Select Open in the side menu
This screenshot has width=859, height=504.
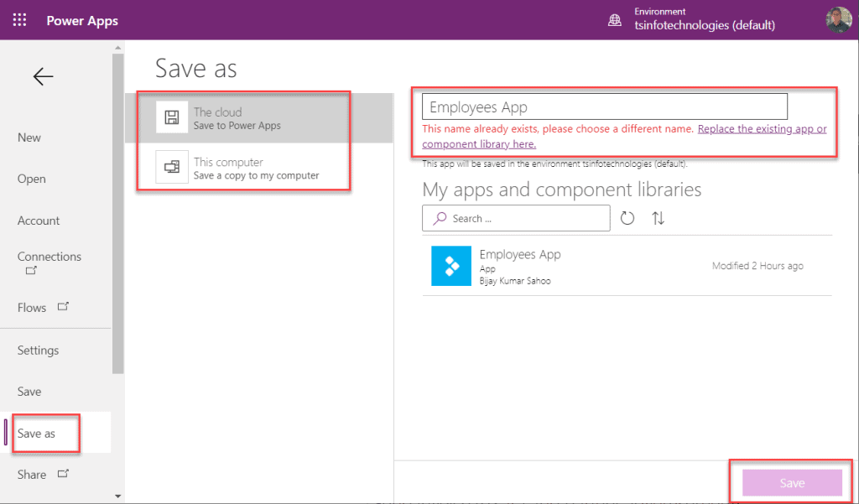31,179
